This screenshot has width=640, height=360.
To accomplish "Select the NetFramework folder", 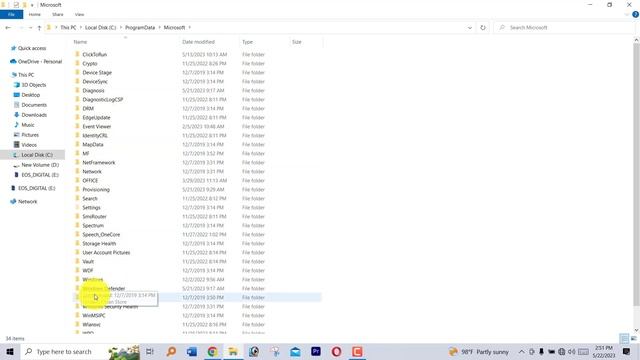I will 99,162.
